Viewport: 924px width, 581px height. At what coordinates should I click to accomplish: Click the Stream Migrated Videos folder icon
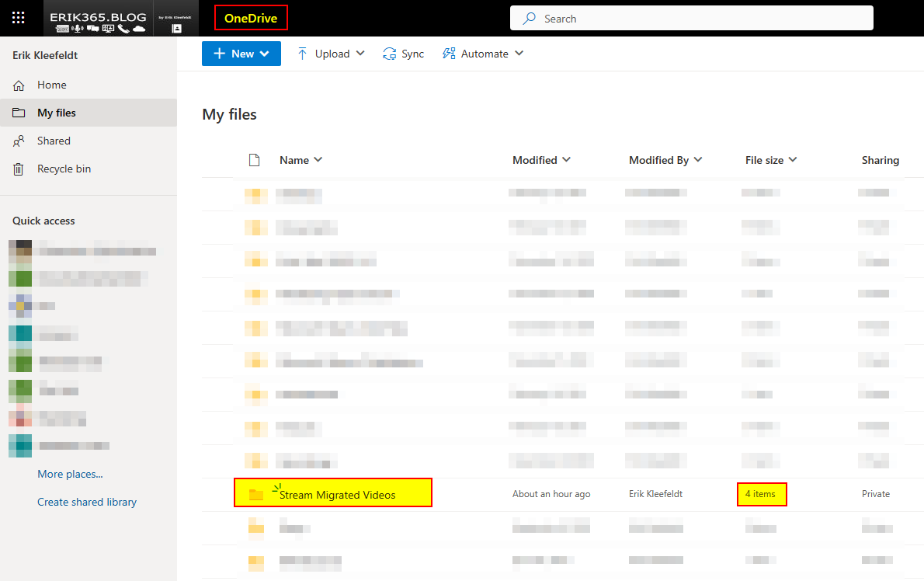point(255,495)
